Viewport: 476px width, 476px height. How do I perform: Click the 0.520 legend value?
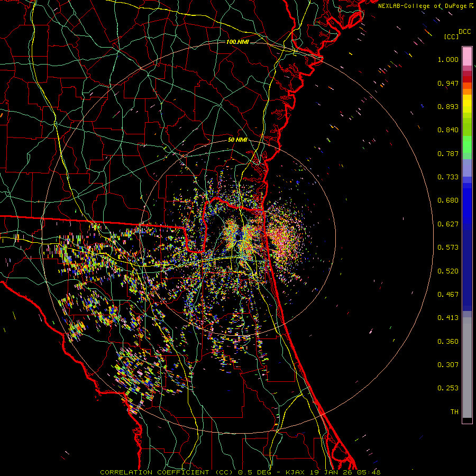click(448, 271)
